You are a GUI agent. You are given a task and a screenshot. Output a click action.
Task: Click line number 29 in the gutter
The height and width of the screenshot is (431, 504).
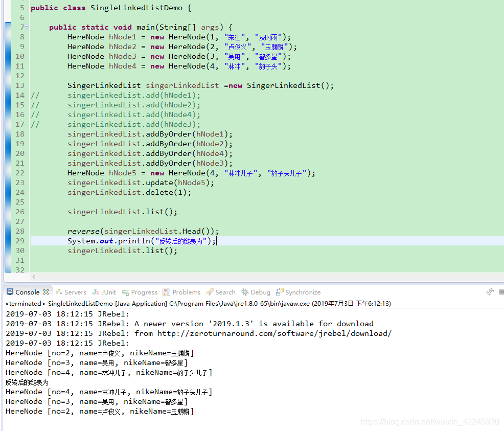(20, 241)
